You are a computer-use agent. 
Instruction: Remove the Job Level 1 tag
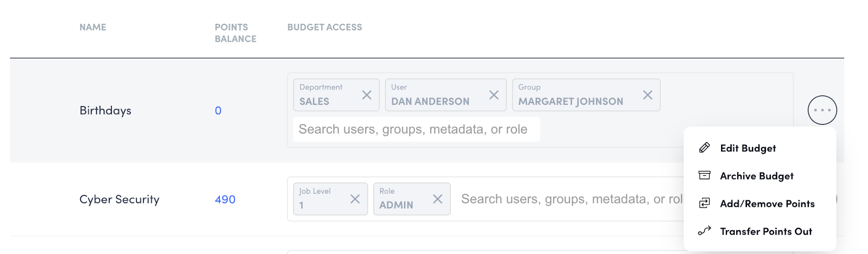point(355,199)
